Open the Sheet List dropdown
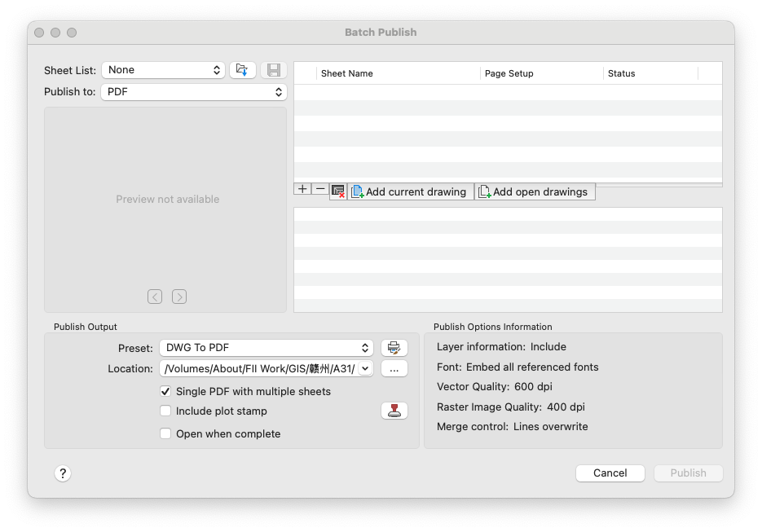The height and width of the screenshot is (532, 762). pyautogui.click(x=163, y=70)
